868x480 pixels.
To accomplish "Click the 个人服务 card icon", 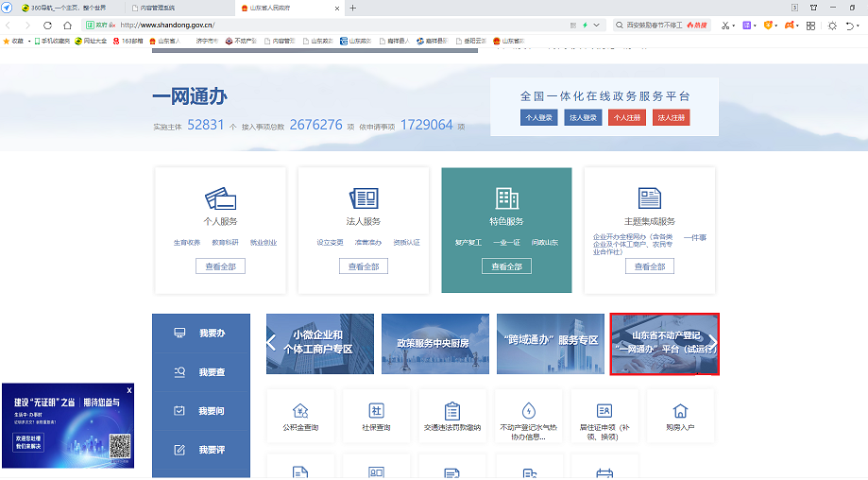I will 220,198.
